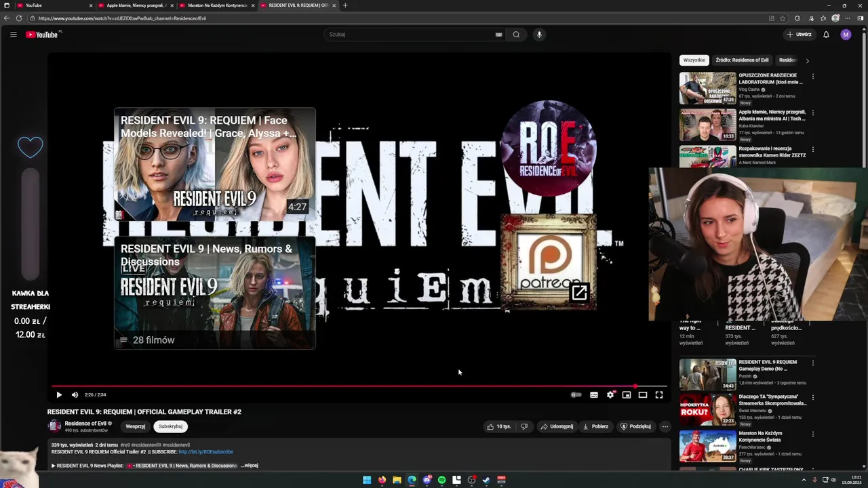Viewport: 868px width, 488px height.
Task: Switch to miniplayer mode
Action: 627,394
